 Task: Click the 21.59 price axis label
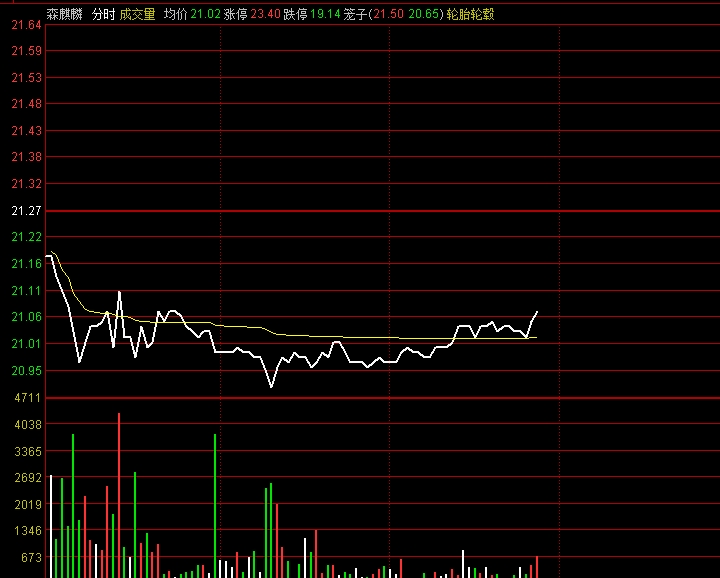click(26, 51)
